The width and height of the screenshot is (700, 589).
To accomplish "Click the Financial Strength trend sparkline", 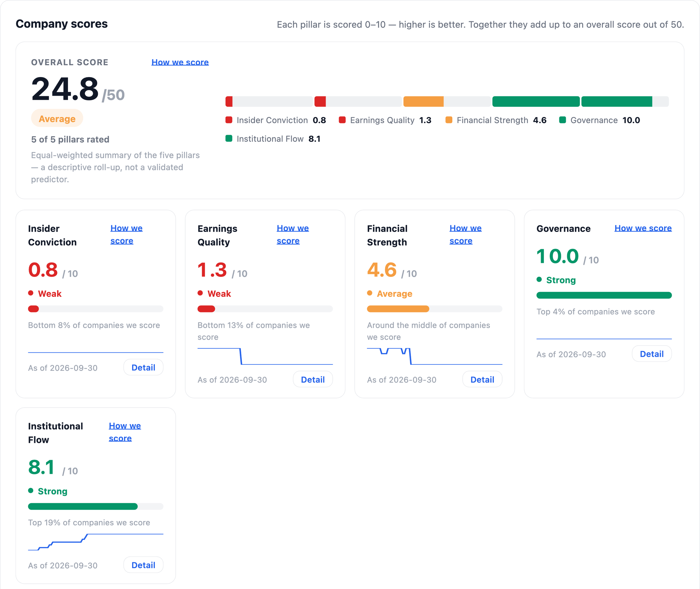I will (x=434, y=356).
